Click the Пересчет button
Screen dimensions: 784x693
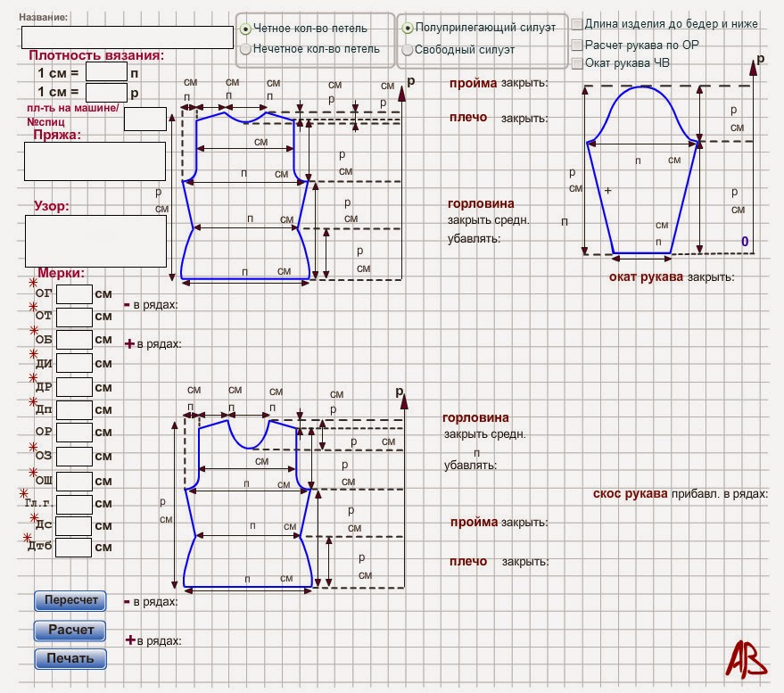pyautogui.click(x=70, y=600)
